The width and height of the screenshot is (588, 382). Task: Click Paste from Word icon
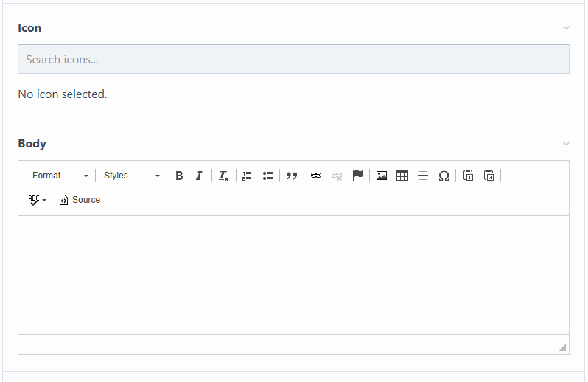(489, 176)
